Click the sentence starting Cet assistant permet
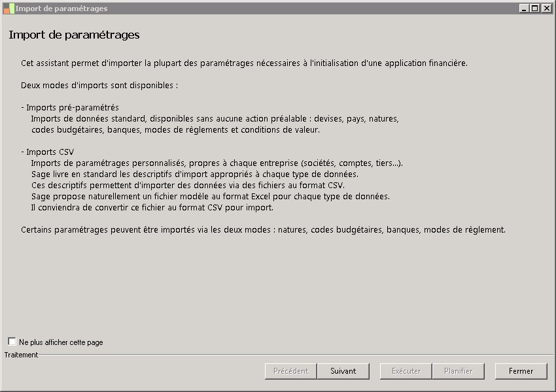 tap(244, 63)
